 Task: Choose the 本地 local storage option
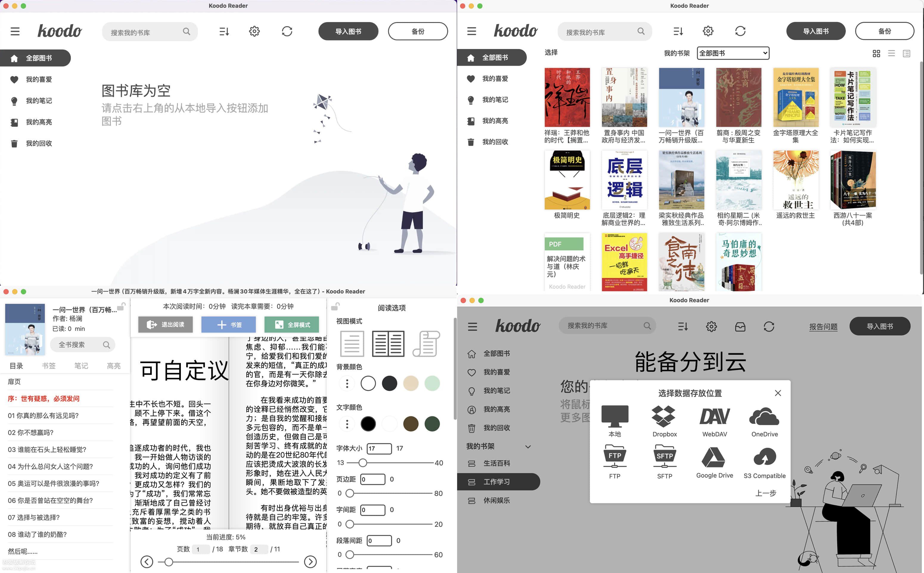pyautogui.click(x=615, y=421)
